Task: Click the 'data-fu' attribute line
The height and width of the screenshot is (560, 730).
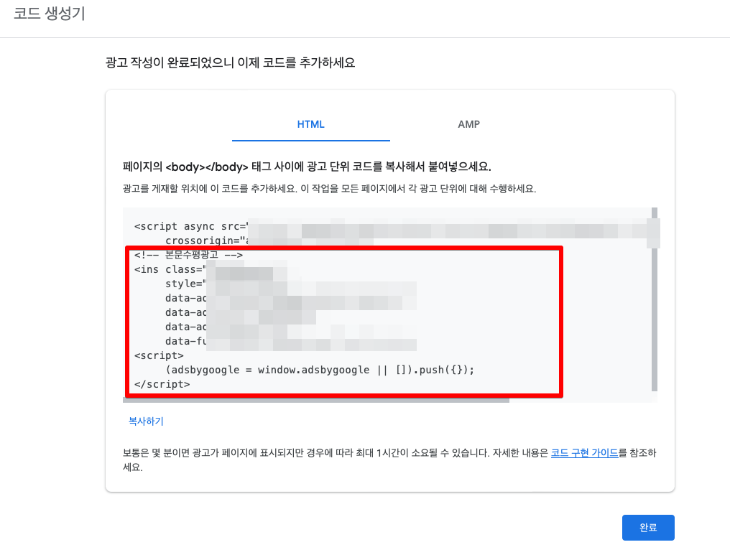Action: [x=186, y=341]
